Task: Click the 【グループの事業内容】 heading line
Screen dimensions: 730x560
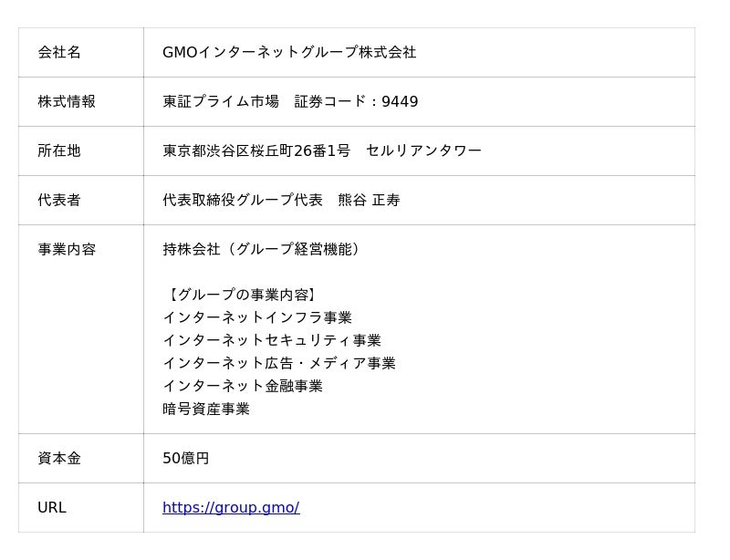Action: coord(241,296)
